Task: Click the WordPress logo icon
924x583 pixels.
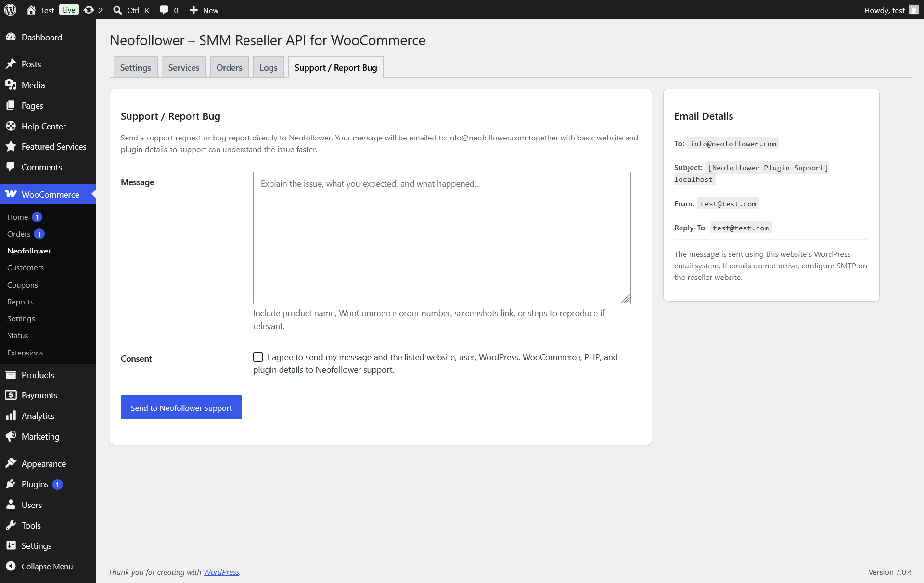Action: click(x=10, y=10)
